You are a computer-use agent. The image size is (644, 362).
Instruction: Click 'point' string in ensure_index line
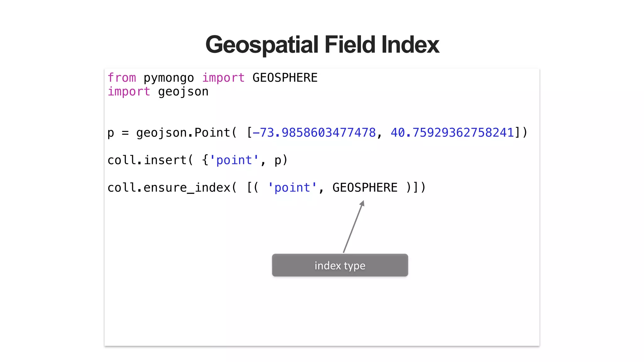pos(292,188)
